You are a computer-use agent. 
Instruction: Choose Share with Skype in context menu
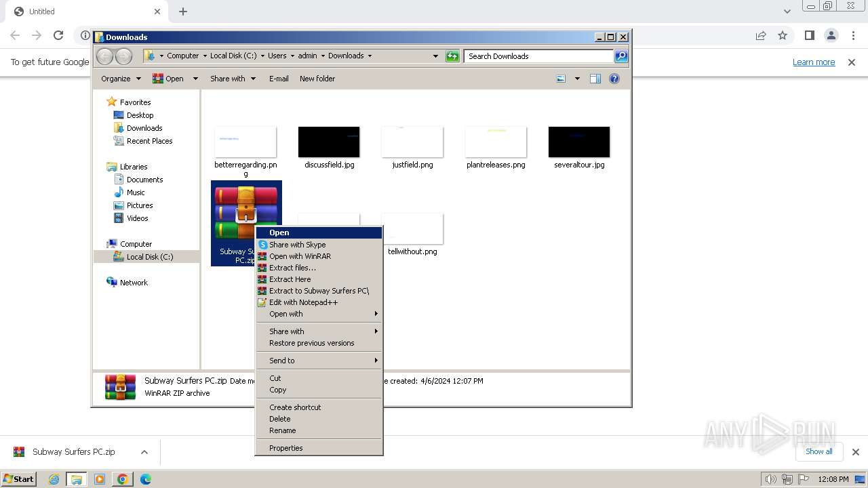point(319,245)
